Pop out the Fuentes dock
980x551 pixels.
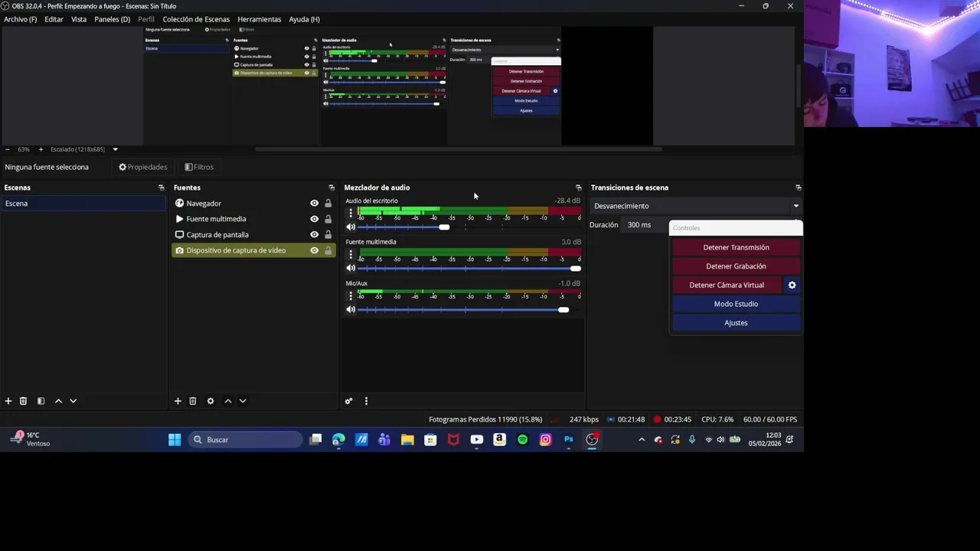(332, 187)
